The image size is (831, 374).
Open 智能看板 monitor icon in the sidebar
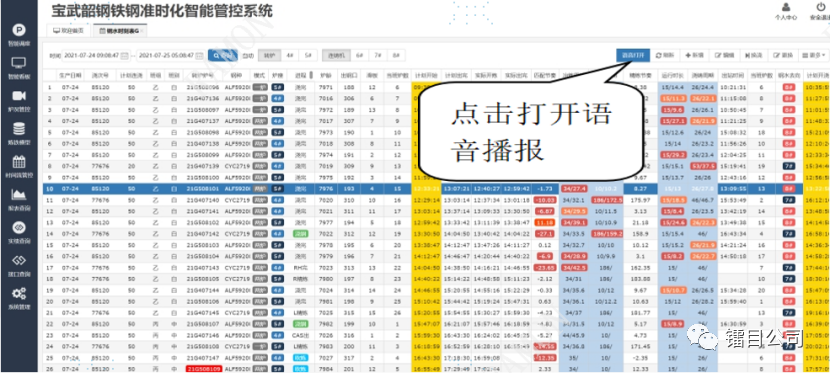pyautogui.click(x=19, y=63)
